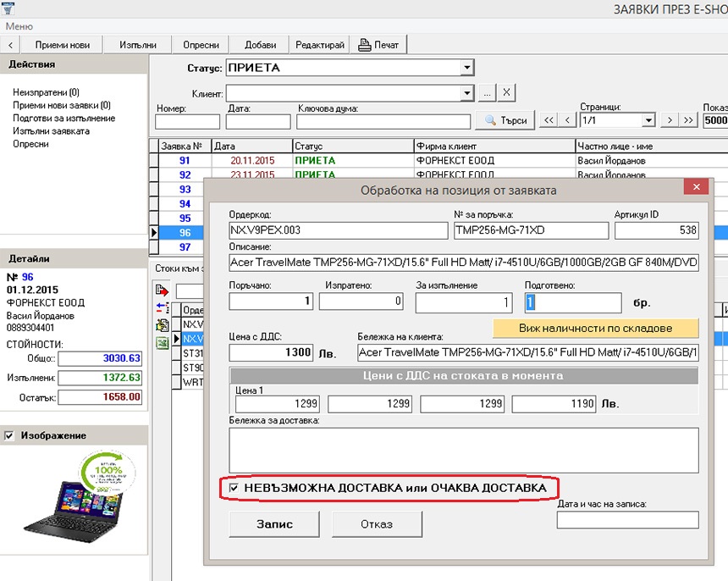Click Изпълни toolbar button
The image size is (728, 581).
[x=137, y=45]
